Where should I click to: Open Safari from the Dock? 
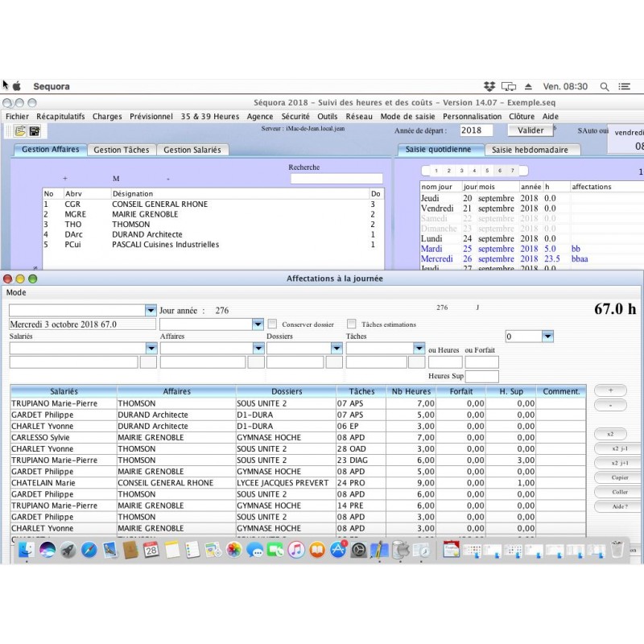89,550
